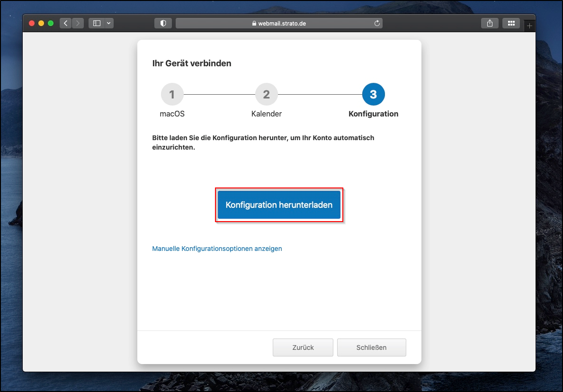Click the webmail.strato.de address bar

pos(279,23)
